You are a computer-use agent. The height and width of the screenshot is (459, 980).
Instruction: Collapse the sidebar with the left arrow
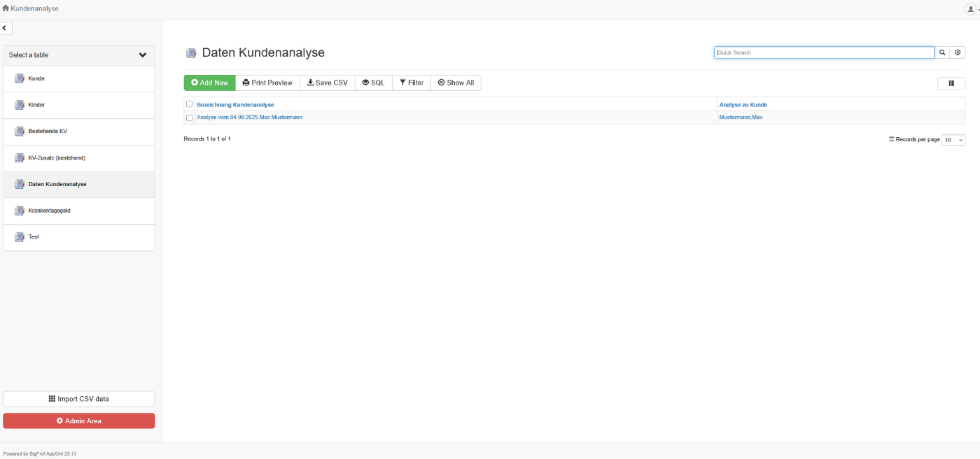6,28
